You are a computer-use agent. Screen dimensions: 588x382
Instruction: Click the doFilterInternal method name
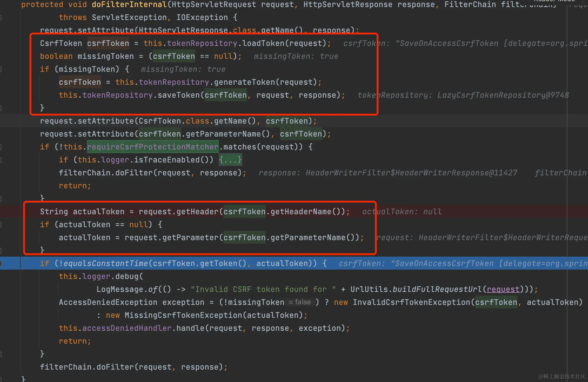click(x=129, y=5)
